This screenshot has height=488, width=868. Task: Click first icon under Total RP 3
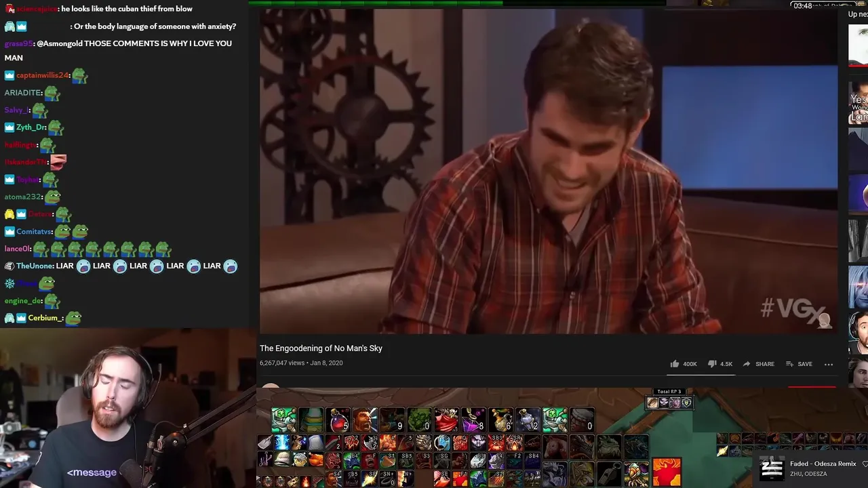pos(652,403)
